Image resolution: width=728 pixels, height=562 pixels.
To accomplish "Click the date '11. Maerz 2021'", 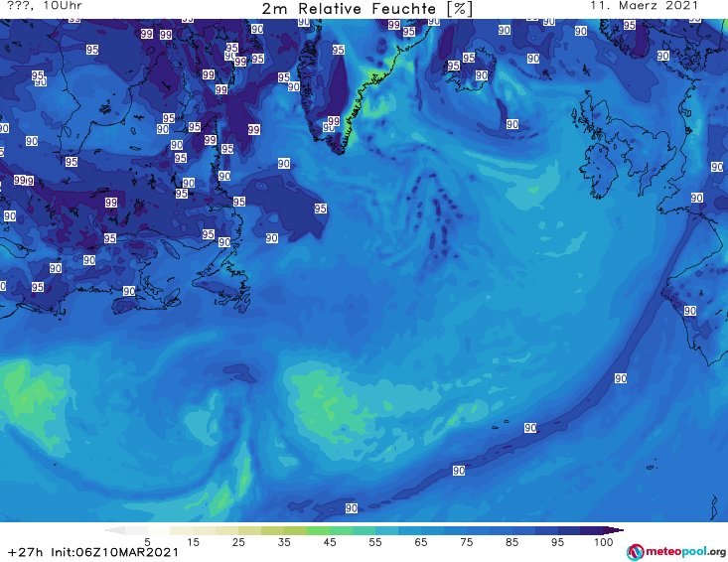I will point(644,6).
